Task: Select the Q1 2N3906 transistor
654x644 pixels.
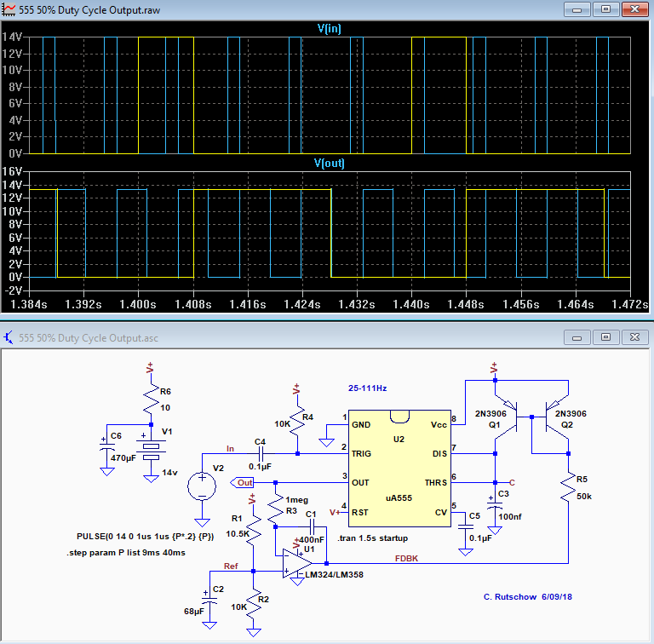Action: tap(506, 417)
